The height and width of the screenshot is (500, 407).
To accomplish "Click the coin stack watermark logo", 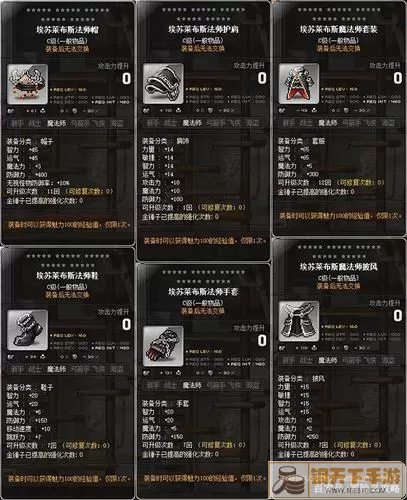I will pyautogui.click(x=289, y=480).
